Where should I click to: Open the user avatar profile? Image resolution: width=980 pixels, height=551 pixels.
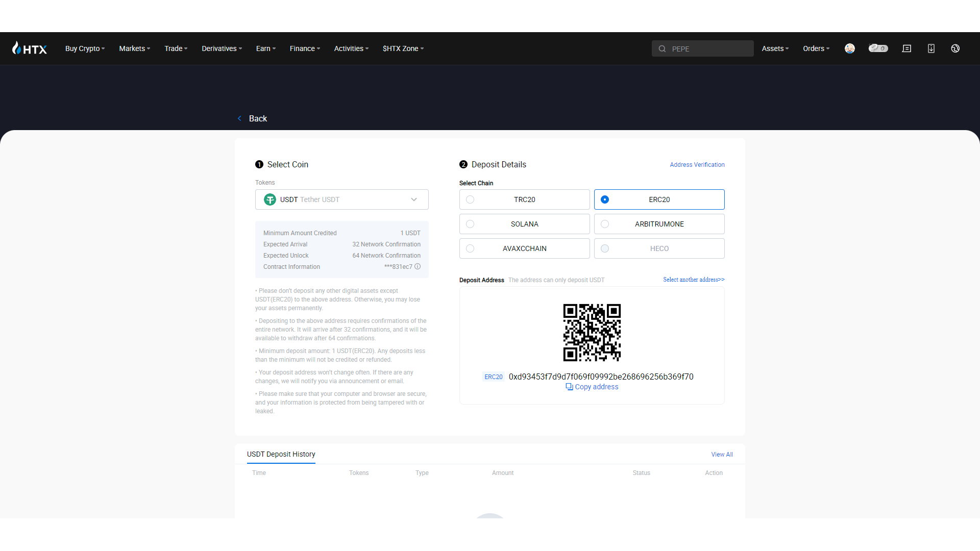pyautogui.click(x=850, y=48)
